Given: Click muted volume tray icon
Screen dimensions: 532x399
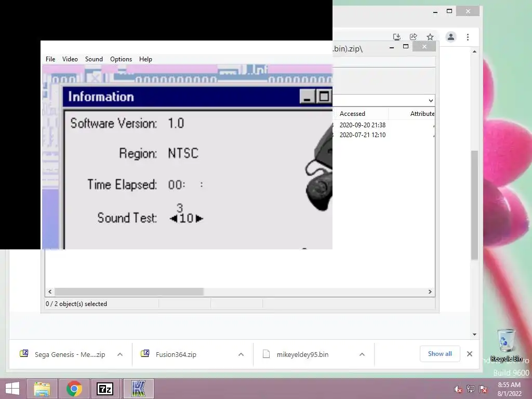Looking at the screenshot, I should (x=458, y=389).
